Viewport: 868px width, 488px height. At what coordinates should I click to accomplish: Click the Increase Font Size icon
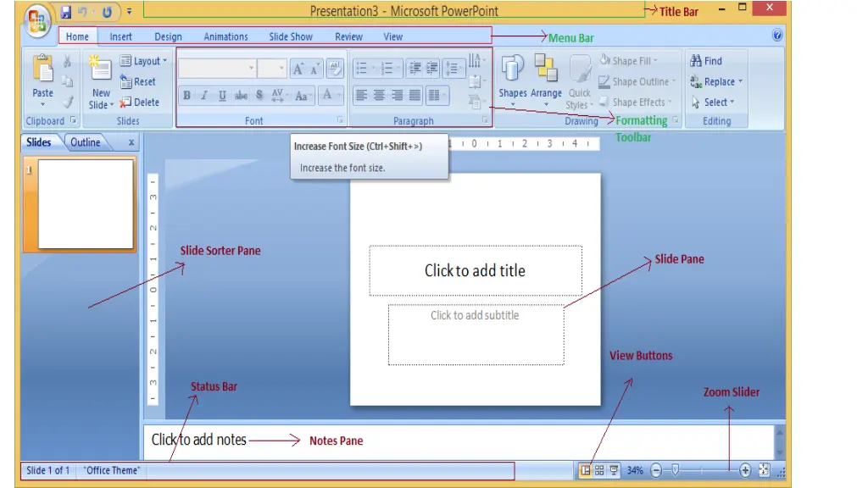pyautogui.click(x=298, y=69)
